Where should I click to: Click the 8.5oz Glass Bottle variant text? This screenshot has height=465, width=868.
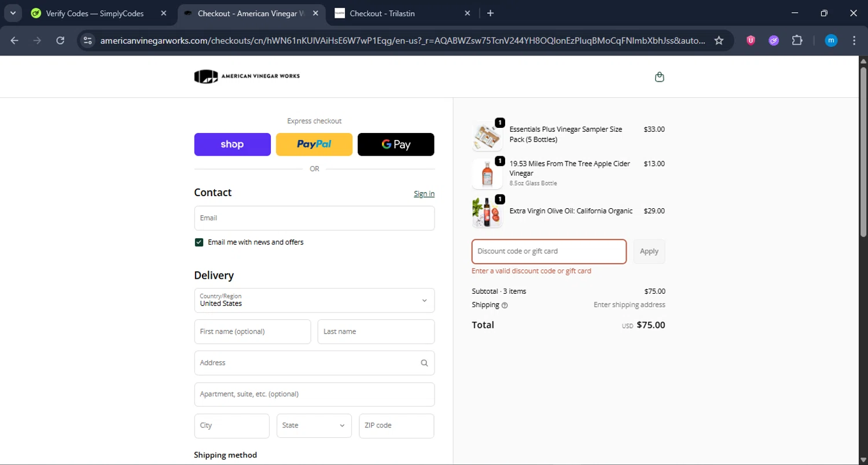(533, 183)
